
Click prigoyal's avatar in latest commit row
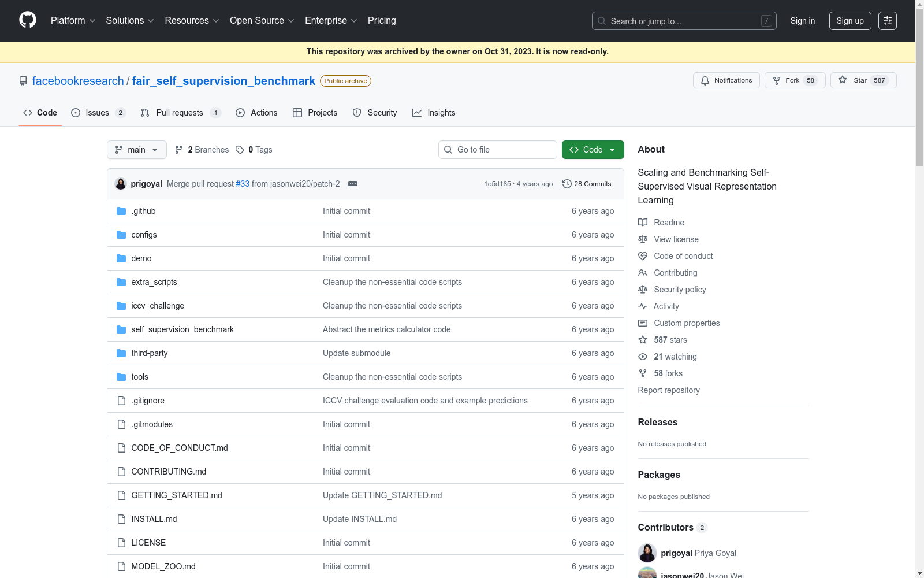point(121,184)
